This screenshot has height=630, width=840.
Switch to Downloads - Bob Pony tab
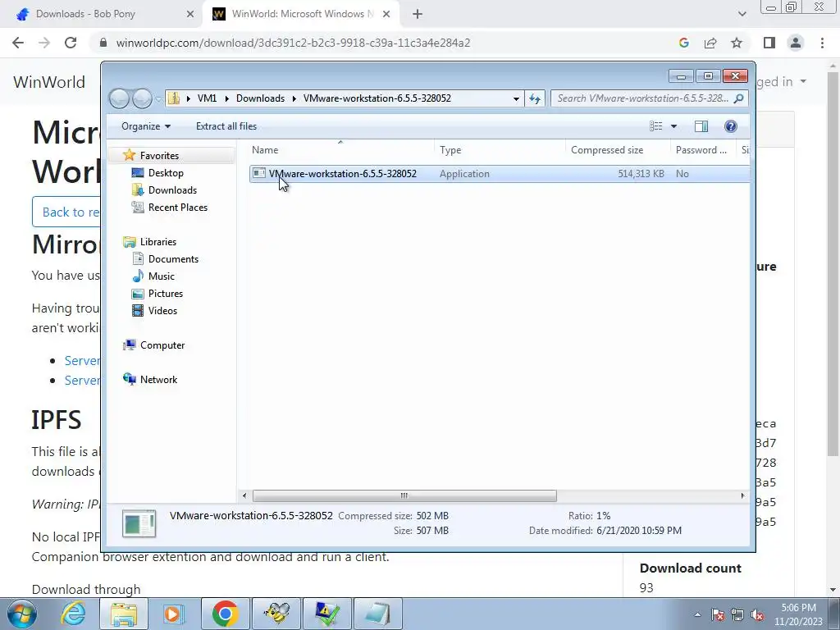click(102, 14)
